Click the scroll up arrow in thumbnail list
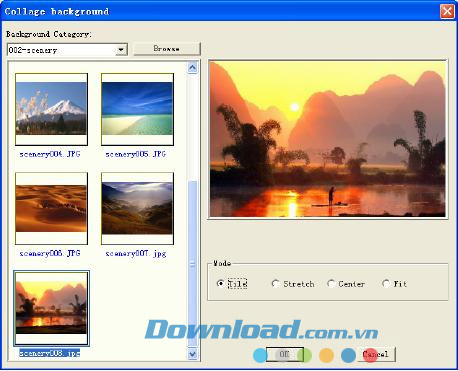Viewport: 458px width, 371px height. click(x=193, y=68)
